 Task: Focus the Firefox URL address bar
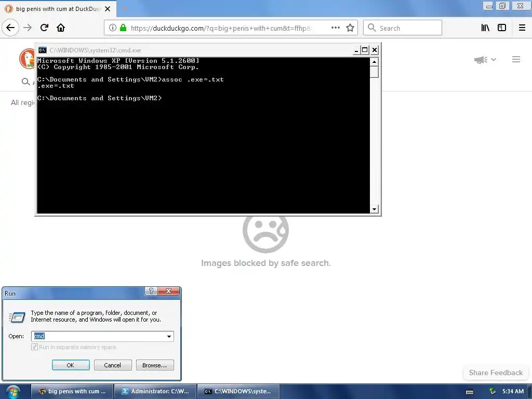point(220,28)
